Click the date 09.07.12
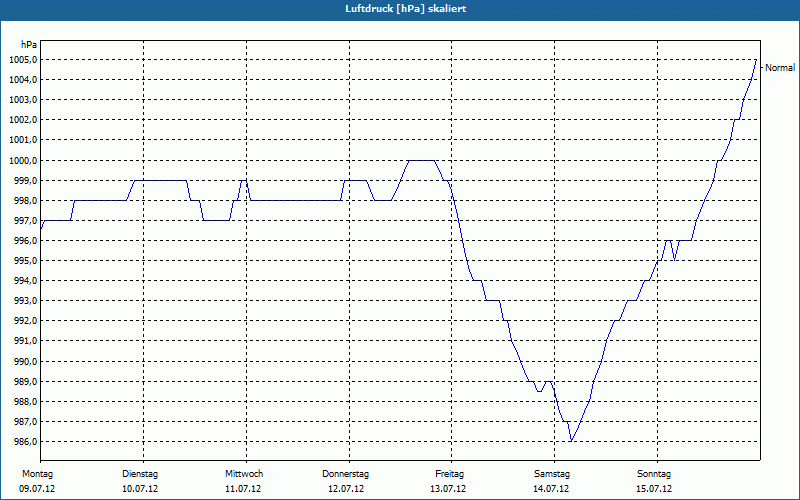 37,489
